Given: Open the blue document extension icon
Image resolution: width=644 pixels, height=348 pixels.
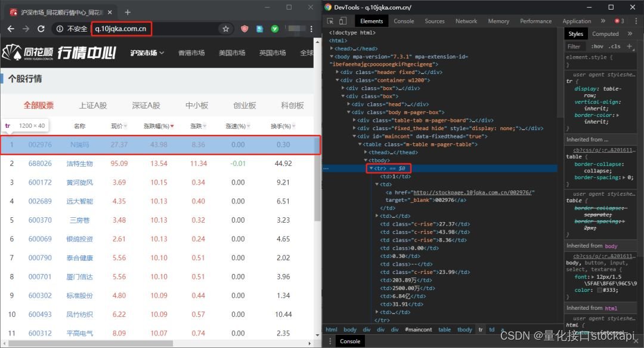Looking at the screenshot, I should 259,29.
